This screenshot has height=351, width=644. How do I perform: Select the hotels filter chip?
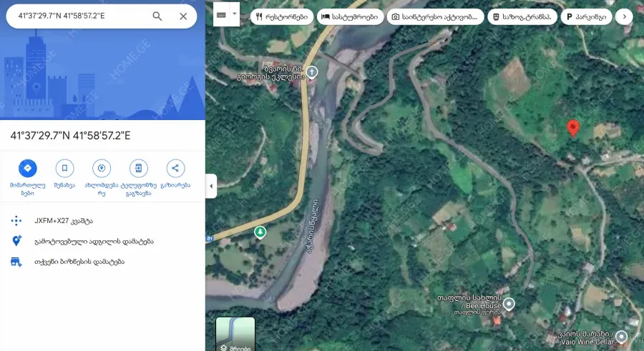[x=350, y=17]
